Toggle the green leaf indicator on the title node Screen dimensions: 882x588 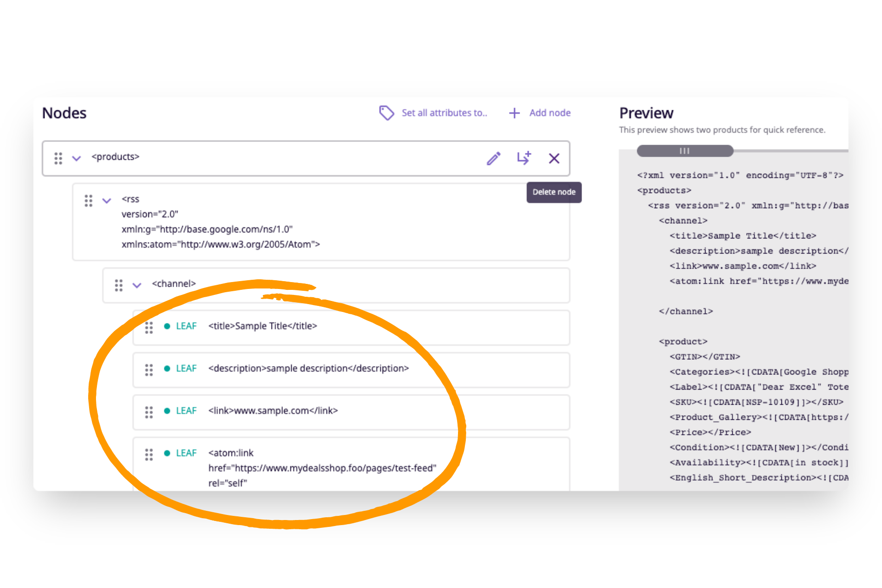[167, 326]
